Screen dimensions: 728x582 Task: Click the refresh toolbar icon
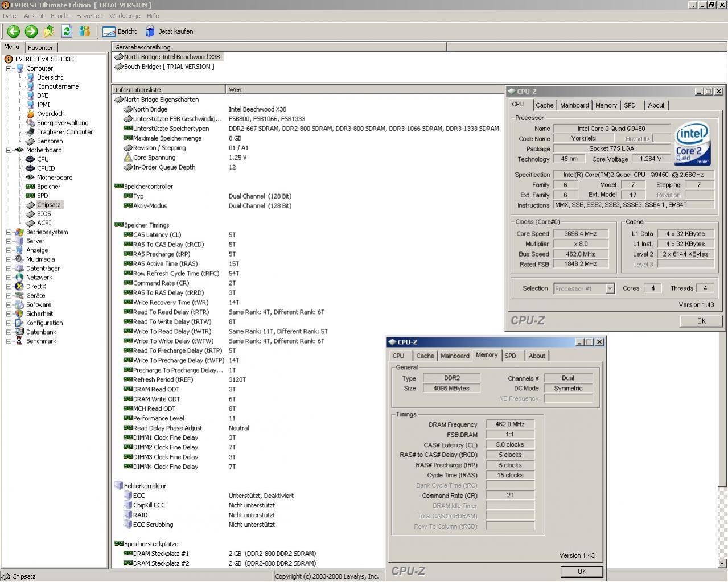tap(67, 31)
